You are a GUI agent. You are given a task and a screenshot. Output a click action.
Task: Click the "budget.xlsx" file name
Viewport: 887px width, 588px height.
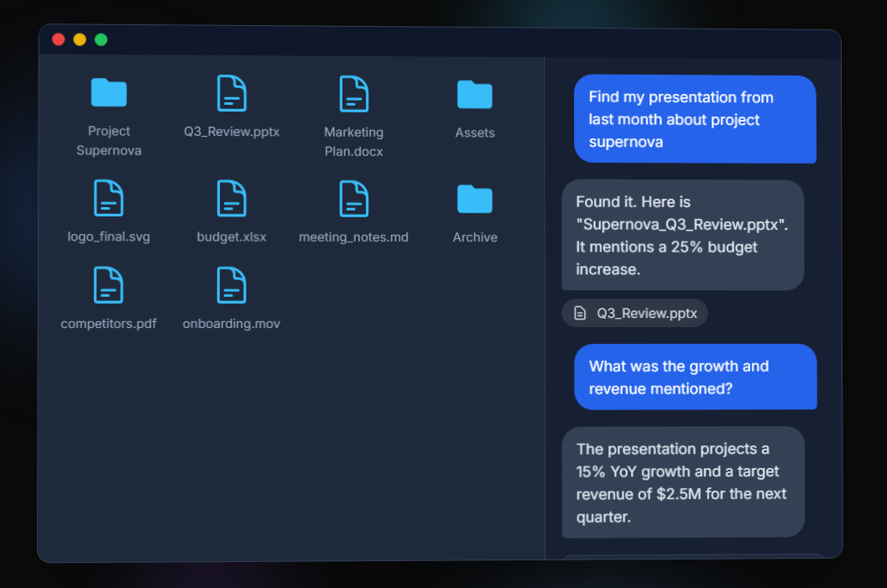pyautogui.click(x=232, y=237)
